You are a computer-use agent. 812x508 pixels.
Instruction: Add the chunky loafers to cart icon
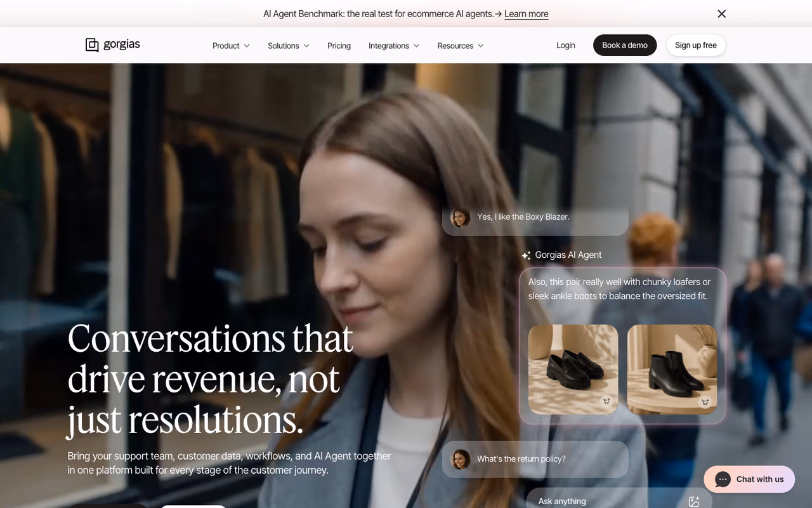click(x=606, y=401)
